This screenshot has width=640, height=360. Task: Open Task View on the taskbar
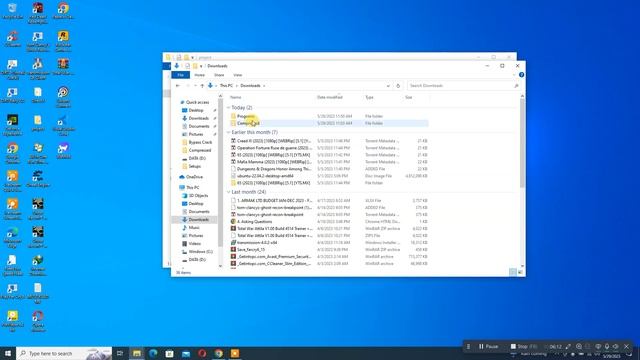pos(120,353)
